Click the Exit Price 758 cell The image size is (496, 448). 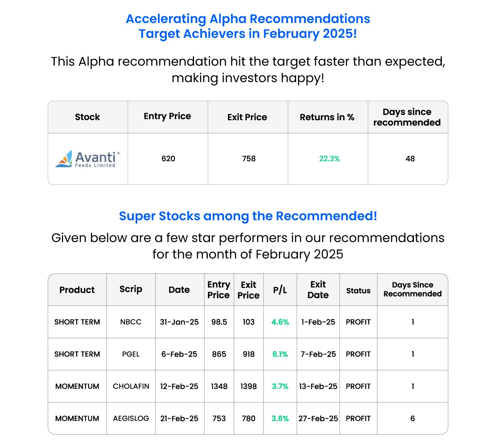click(249, 159)
